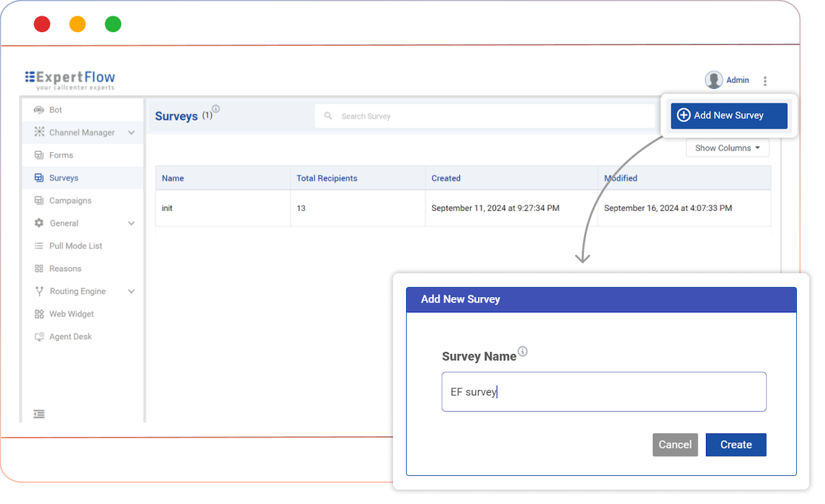The width and height of the screenshot is (825, 504).
Task: Select Reasons in the sidebar
Action: [x=65, y=268]
